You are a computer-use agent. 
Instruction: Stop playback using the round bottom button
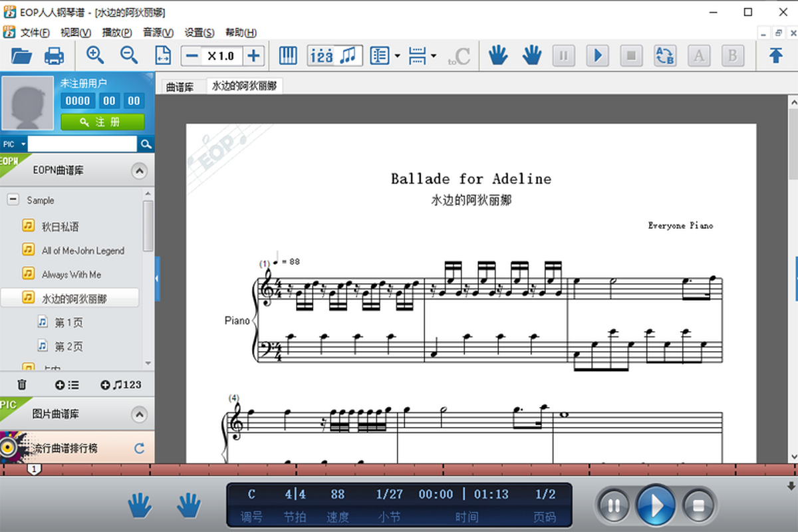click(698, 505)
